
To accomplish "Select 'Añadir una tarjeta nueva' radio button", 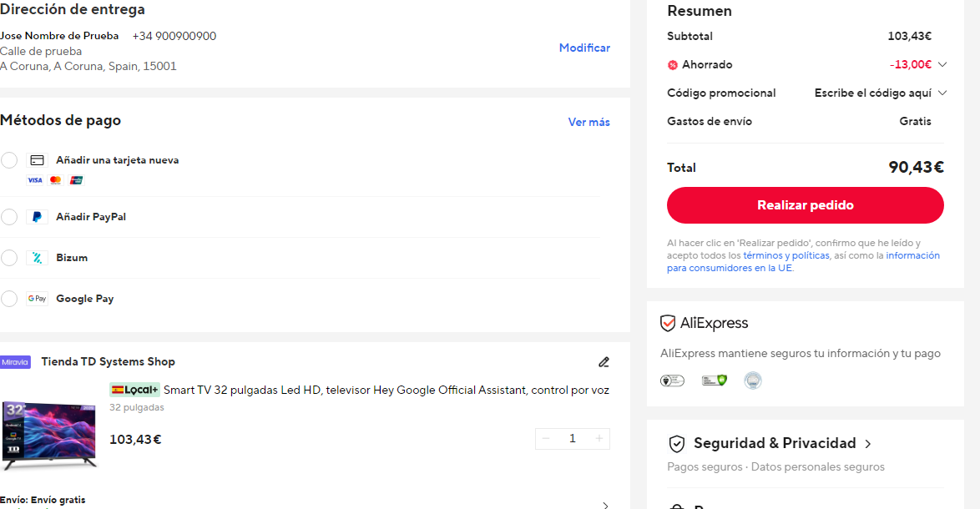I will click(9, 160).
